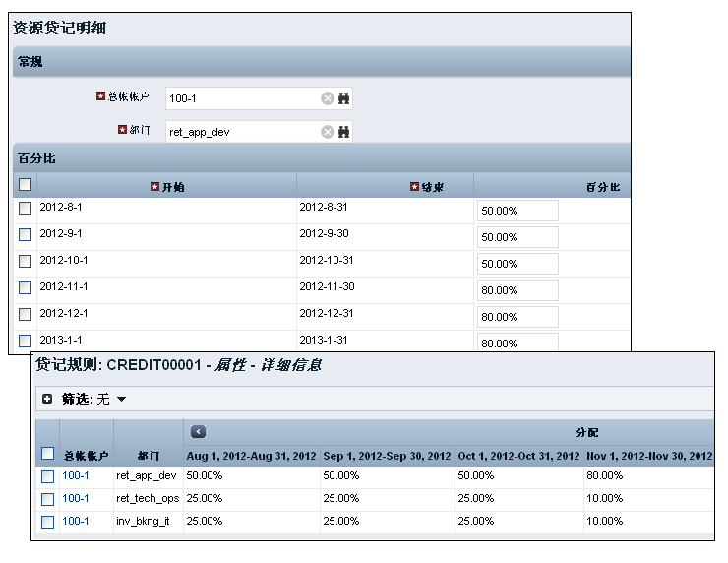The width and height of the screenshot is (728, 563).
Task: Edit the percentage field for 2013-1-1
Action: [x=517, y=343]
